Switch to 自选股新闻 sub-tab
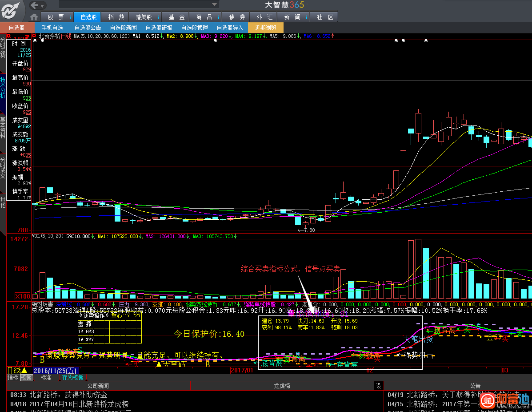Viewport: 532px width, 412px height. click(123, 28)
